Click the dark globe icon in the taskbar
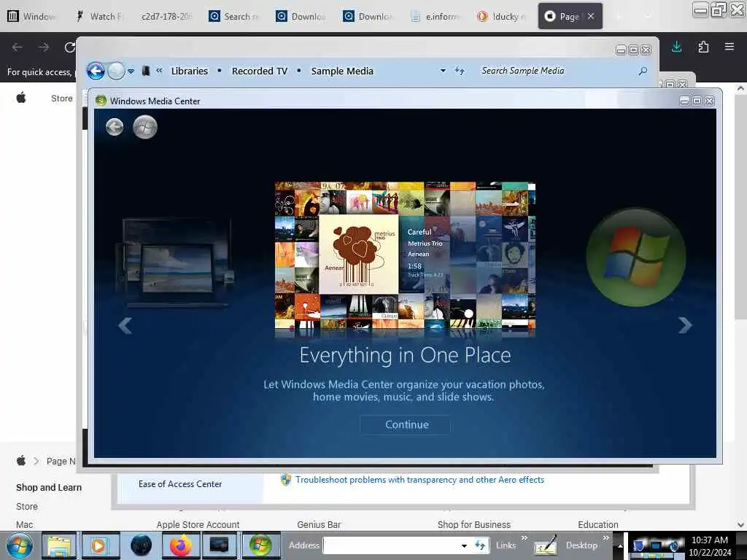The height and width of the screenshot is (560, 747). click(x=141, y=545)
